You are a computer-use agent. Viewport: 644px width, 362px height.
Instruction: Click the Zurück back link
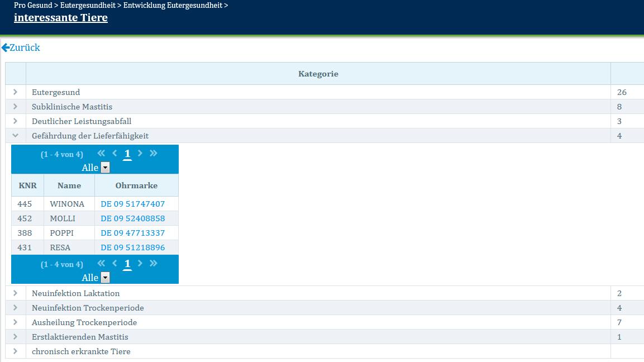[x=21, y=48]
